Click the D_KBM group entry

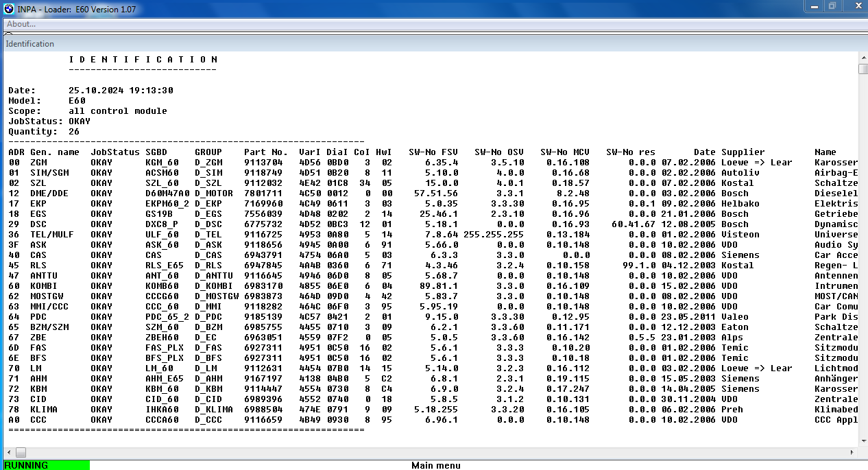[208, 388]
